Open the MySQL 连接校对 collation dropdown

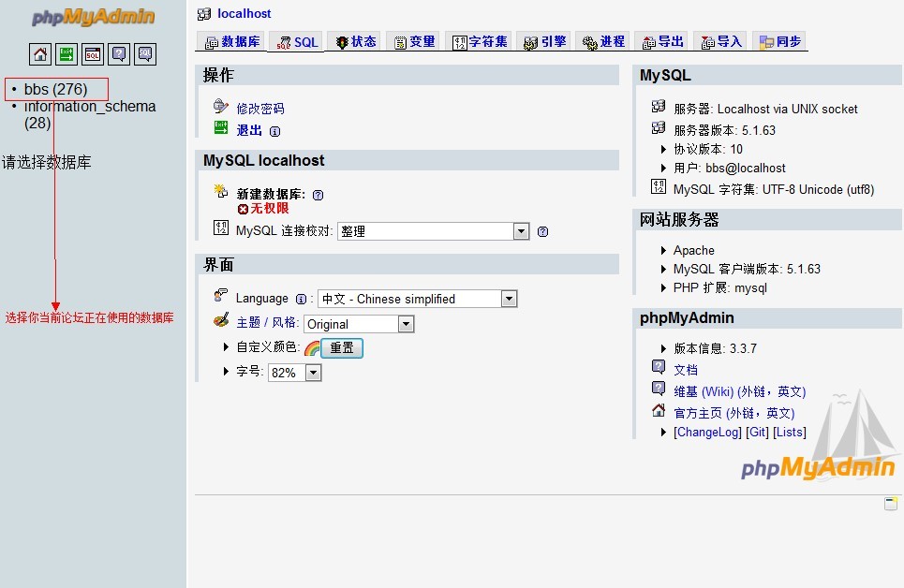433,232
